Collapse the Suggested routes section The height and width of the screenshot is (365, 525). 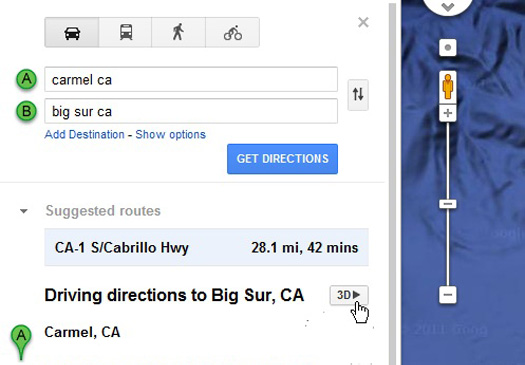(x=23, y=211)
